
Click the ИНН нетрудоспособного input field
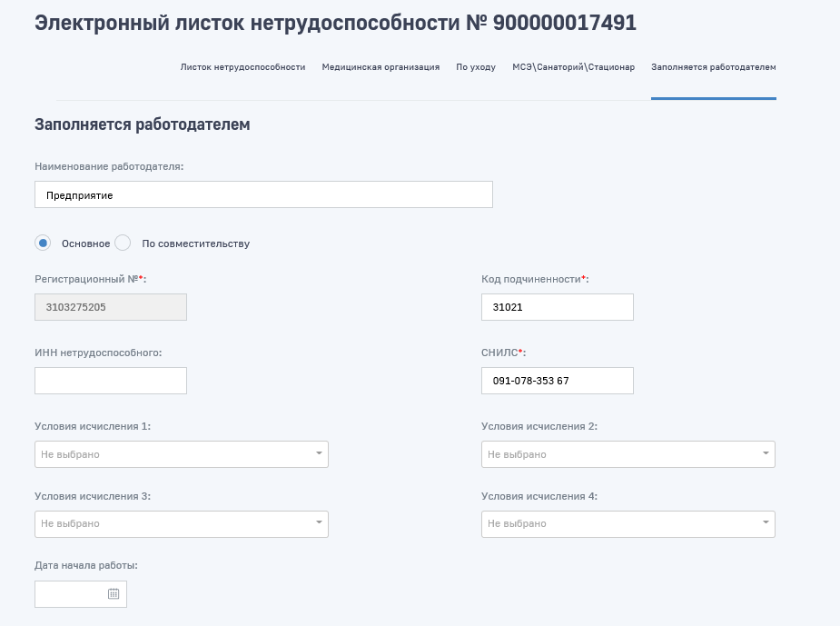pyautogui.click(x=110, y=381)
